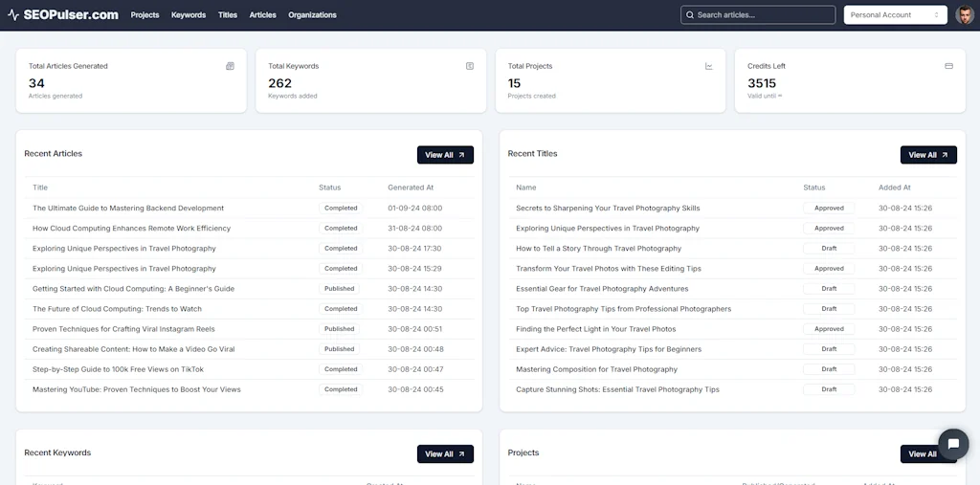Open the chat support bubble

click(x=953, y=444)
